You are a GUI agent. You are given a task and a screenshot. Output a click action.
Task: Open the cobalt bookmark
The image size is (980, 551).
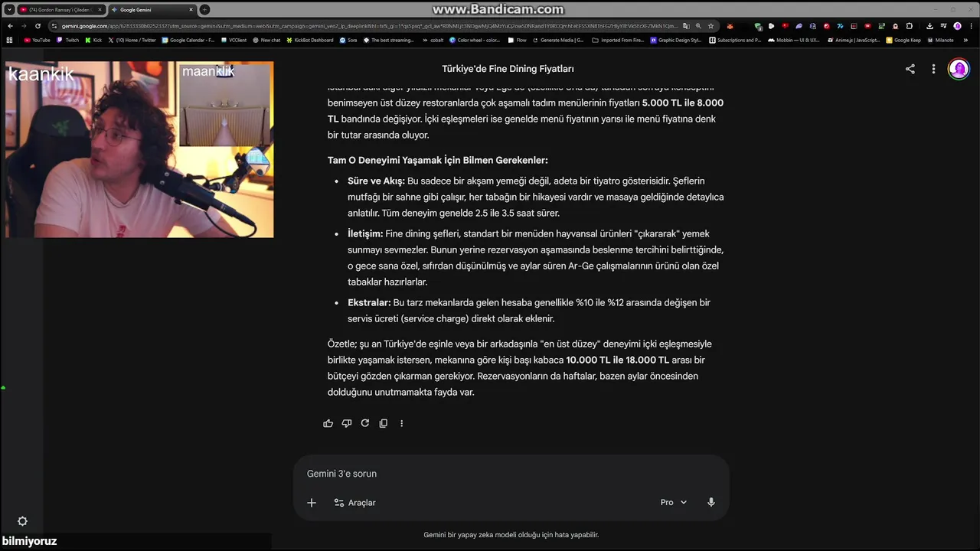coord(433,40)
